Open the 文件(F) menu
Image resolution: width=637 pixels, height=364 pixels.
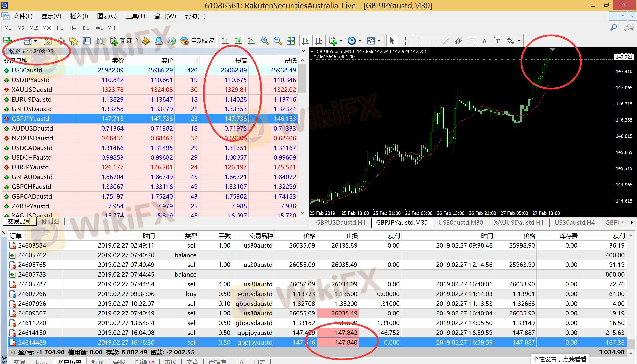point(23,16)
